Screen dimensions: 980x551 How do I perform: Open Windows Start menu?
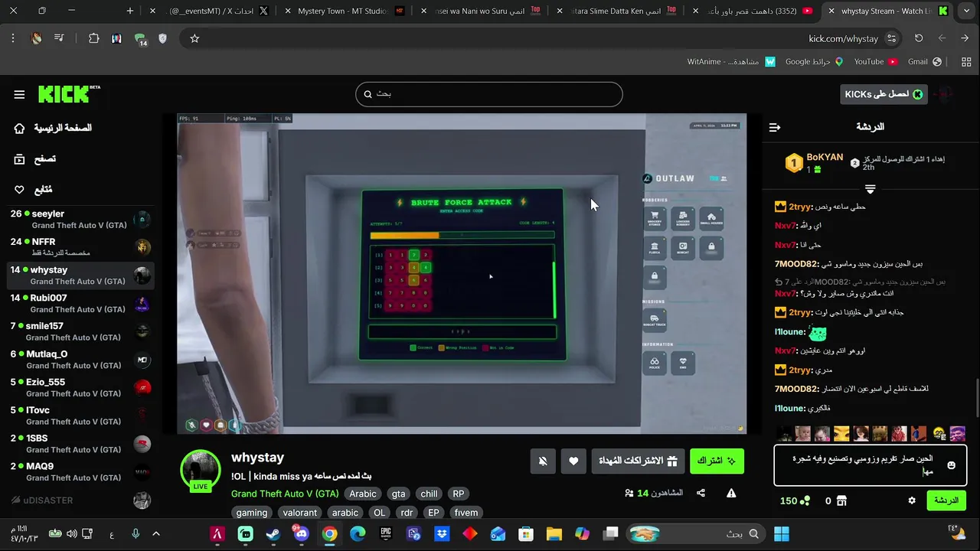[782, 533]
